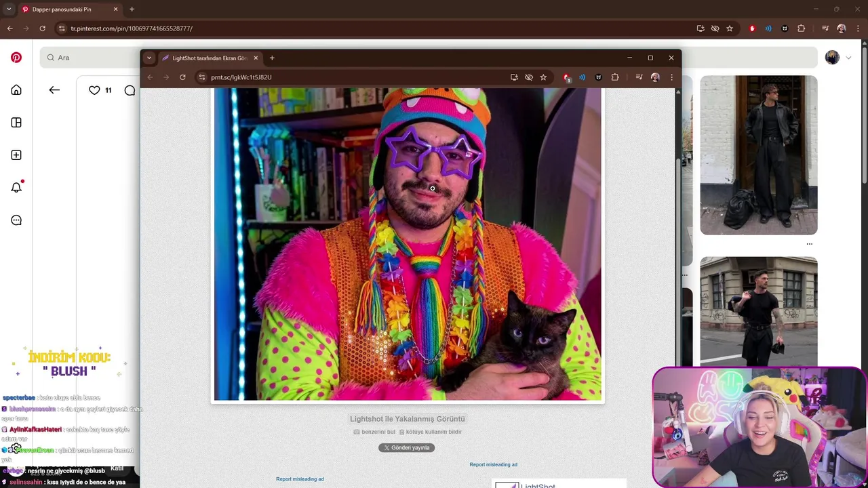
Task: Open profile avatar in LightShot window toolbar
Action: (x=655, y=77)
